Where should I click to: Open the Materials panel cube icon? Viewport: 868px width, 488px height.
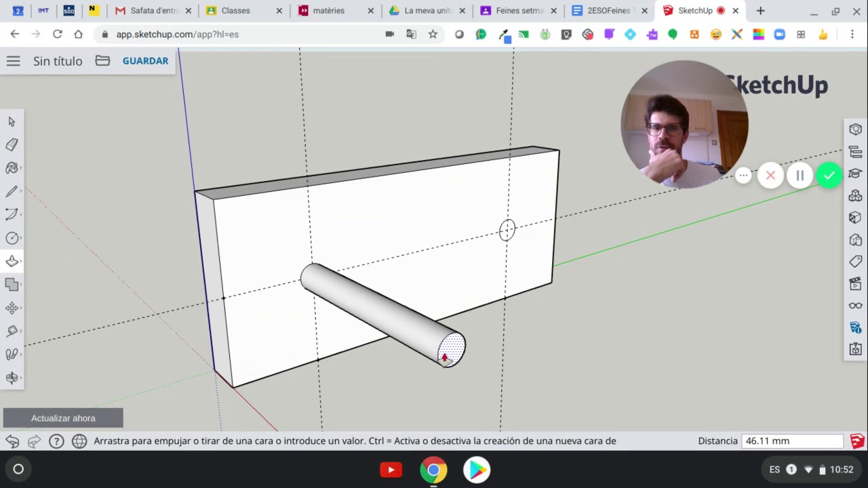855,218
